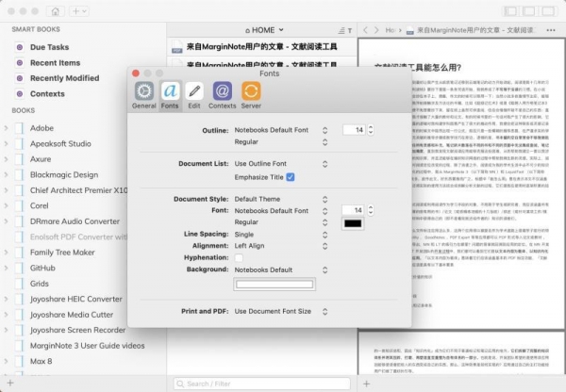
Task: Select the Joyoshare HEIC Converter book
Action: [76, 300]
